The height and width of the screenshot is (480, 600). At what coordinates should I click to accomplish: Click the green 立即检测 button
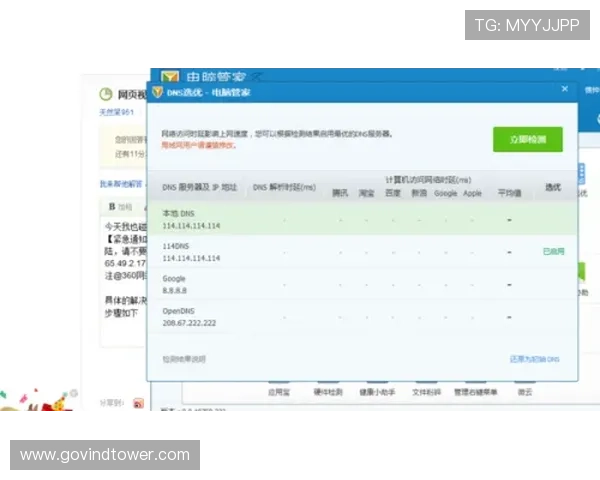pyautogui.click(x=528, y=139)
